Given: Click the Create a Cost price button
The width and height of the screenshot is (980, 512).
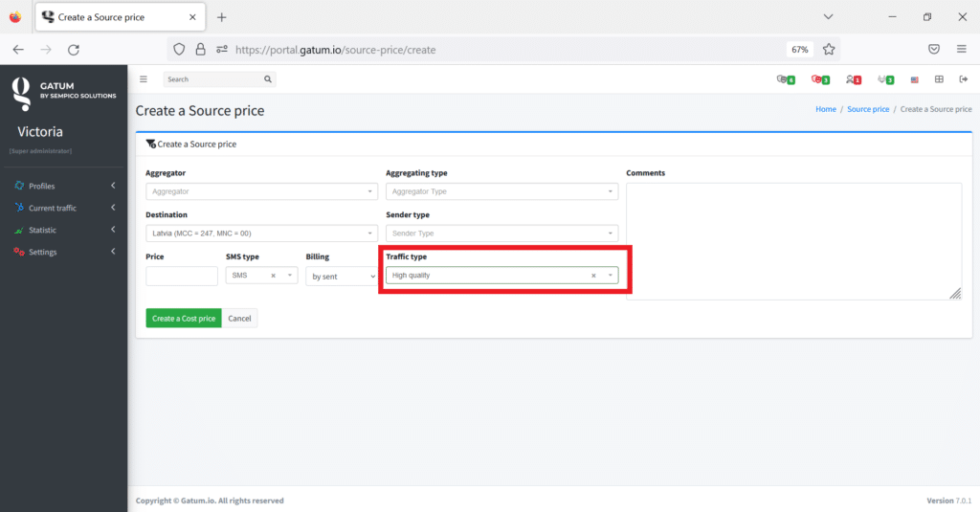Looking at the screenshot, I should pyautogui.click(x=184, y=319).
